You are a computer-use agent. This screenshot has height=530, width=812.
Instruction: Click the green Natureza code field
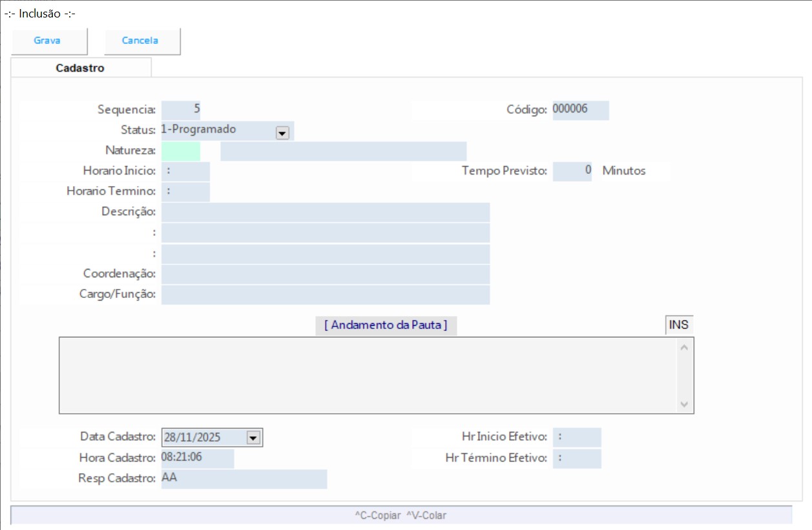(181, 151)
